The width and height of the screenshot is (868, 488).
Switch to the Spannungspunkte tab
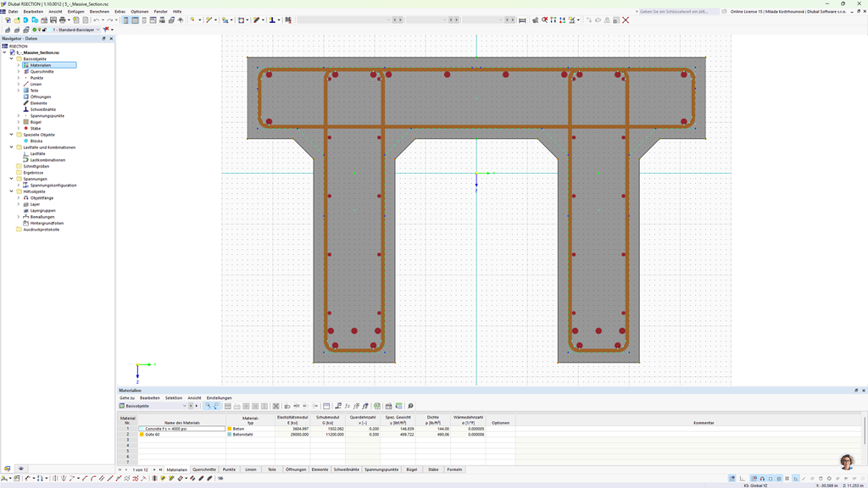[x=381, y=469]
